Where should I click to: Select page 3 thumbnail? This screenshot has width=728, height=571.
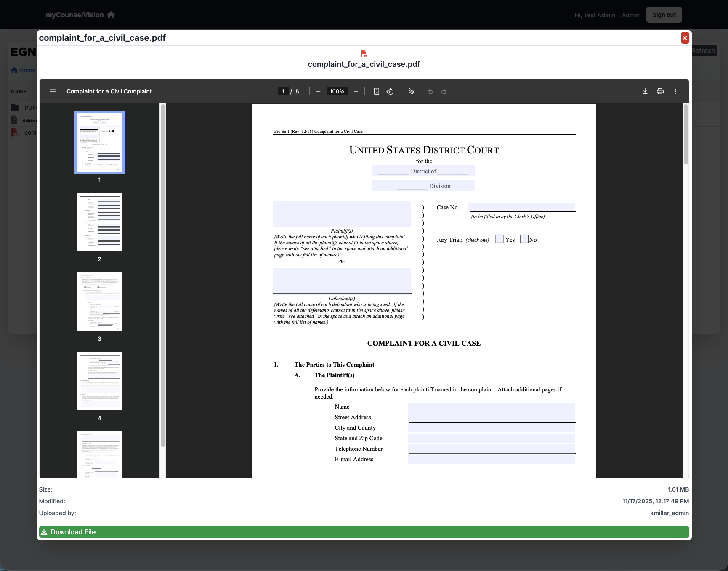coord(99,301)
